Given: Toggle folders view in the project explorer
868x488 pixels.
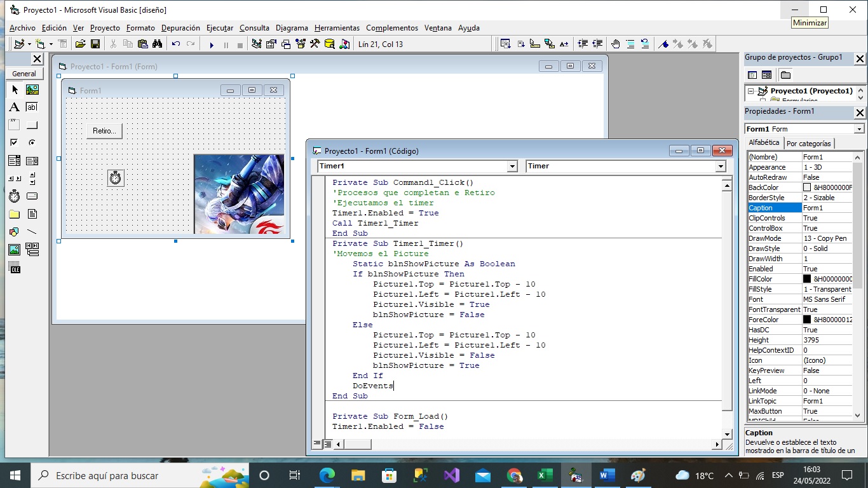Looking at the screenshot, I should 785,75.
